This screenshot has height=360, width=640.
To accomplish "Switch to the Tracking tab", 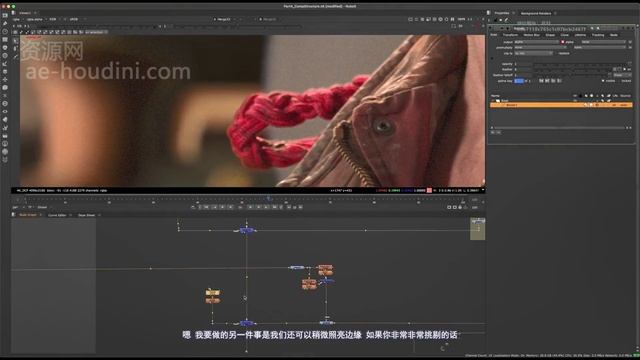I will tap(598, 35).
